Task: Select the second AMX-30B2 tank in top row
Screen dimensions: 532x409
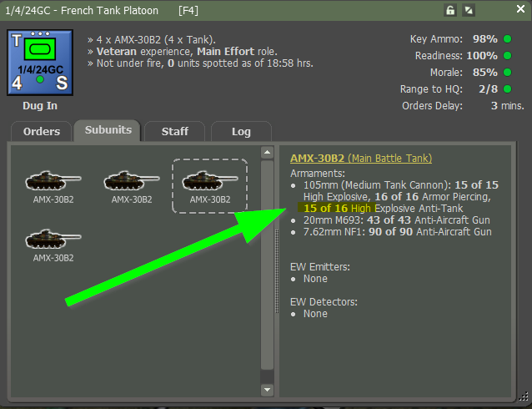Action: 132,186
